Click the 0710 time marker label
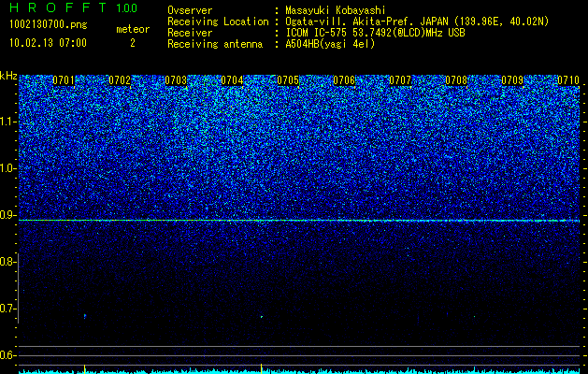Viewport: 588px width, 374px height. [568, 80]
